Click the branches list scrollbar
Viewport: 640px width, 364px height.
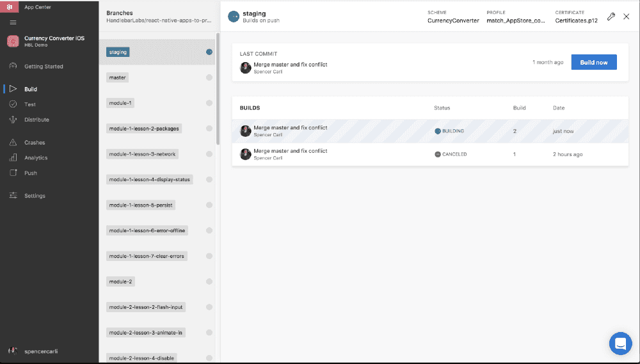(218, 89)
